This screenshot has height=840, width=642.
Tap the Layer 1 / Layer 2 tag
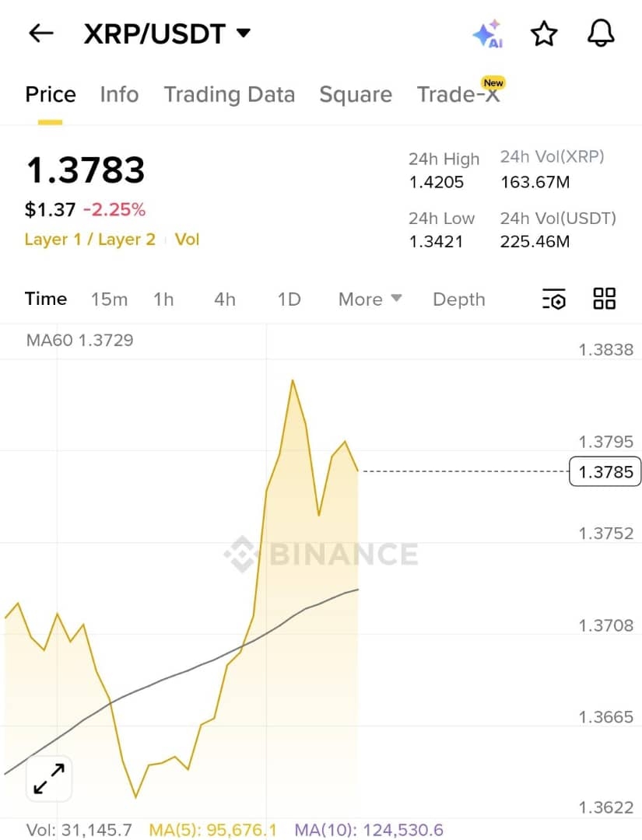89,240
